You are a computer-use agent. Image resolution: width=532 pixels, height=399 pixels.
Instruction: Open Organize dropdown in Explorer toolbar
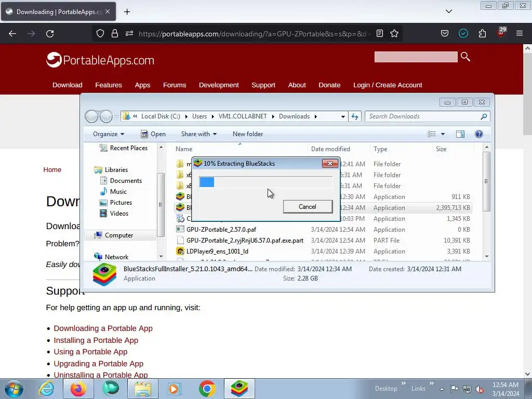(109, 134)
